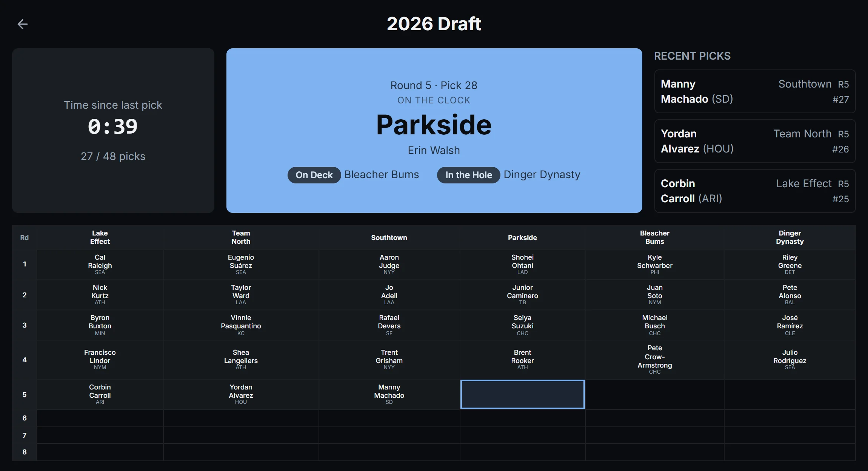Select the José Ramírez draft cell
This screenshot has width=868, height=471.
click(790, 325)
